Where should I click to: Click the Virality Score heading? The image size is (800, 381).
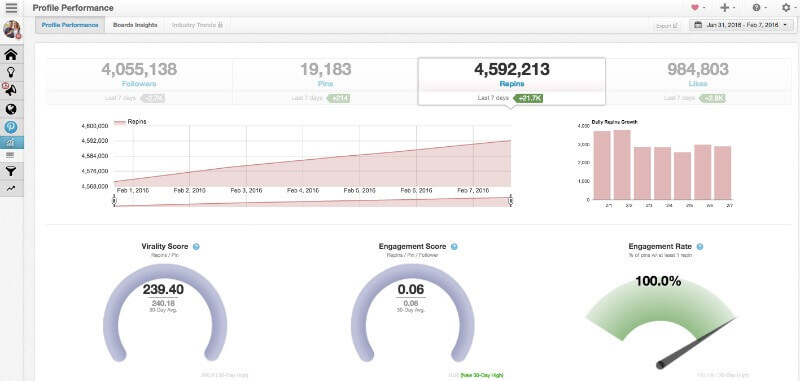(x=165, y=247)
